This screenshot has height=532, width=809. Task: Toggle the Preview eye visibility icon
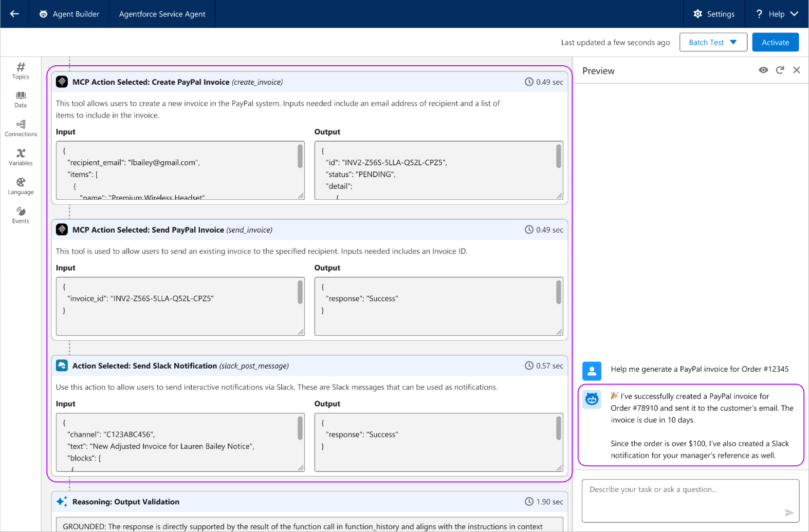(x=763, y=70)
